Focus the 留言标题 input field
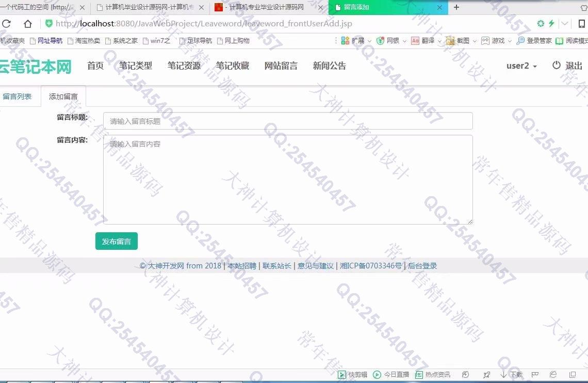This screenshot has height=383, width=588. point(288,121)
